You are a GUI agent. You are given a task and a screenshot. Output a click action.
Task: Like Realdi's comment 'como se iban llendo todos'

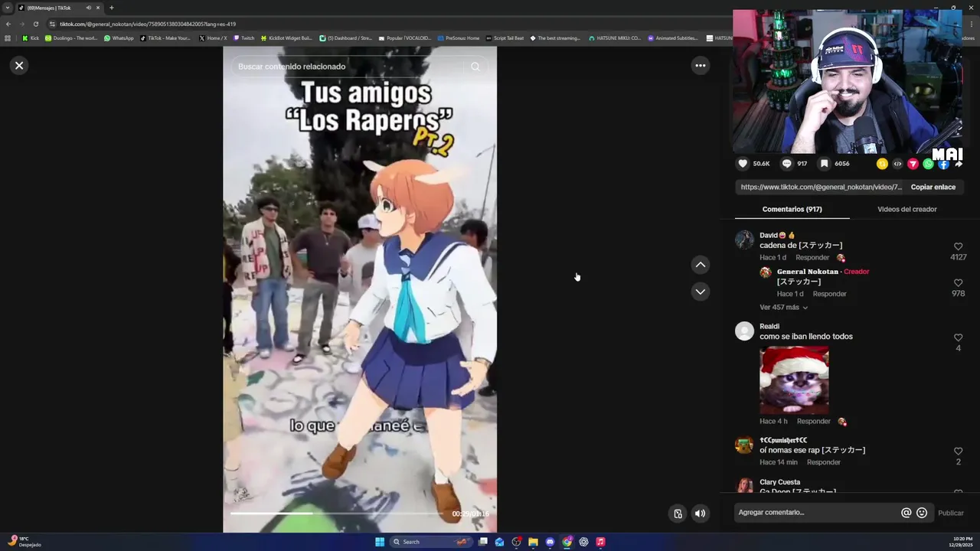click(x=958, y=337)
